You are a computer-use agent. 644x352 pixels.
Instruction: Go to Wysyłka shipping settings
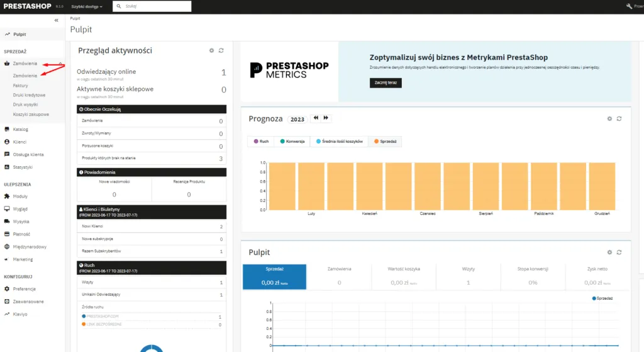pyautogui.click(x=21, y=222)
